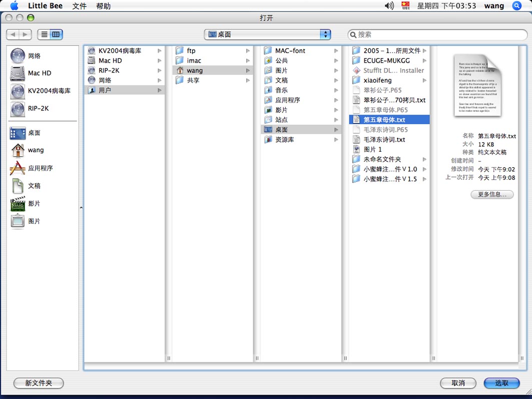532x399 pixels.
Task: Select the 桌面 desktop icon in sidebar
Action: 18,133
